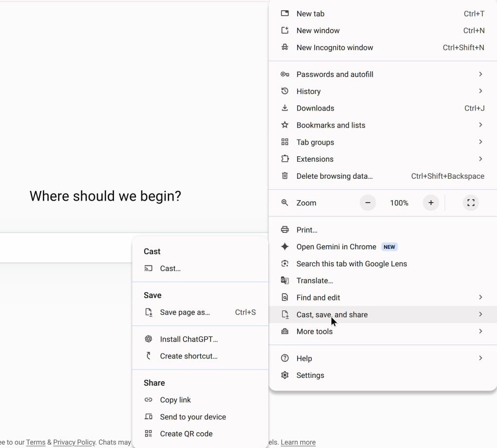Screen dimensions: 497x448
Task: Expand Extensions submenu arrow
Action: [x=480, y=159]
